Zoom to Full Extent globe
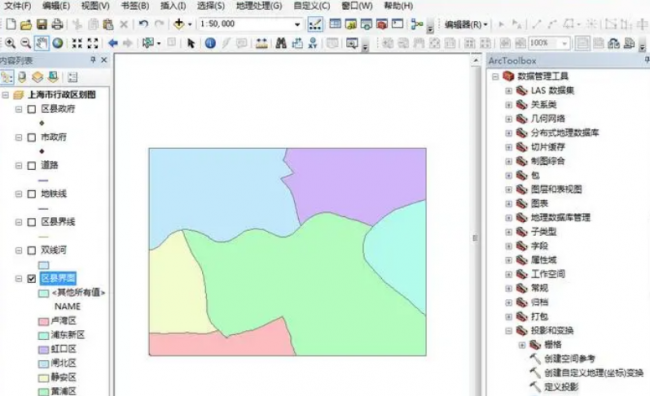 [x=58, y=43]
